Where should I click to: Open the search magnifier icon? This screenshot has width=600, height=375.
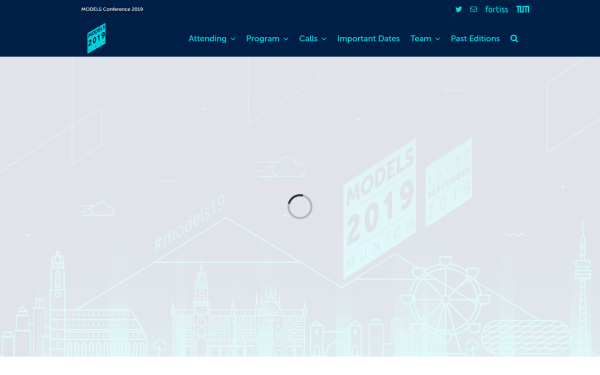[x=514, y=39]
